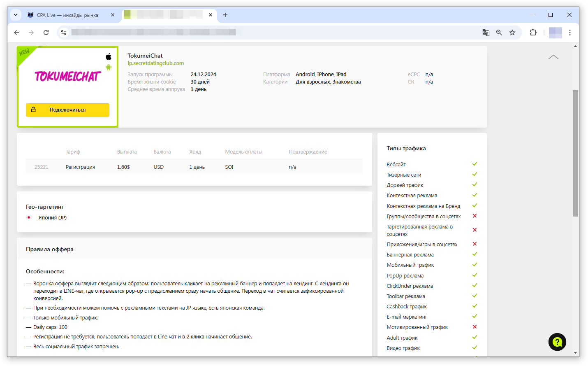Click the Гео-таргетинг heading

pyautogui.click(x=45, y=207)
